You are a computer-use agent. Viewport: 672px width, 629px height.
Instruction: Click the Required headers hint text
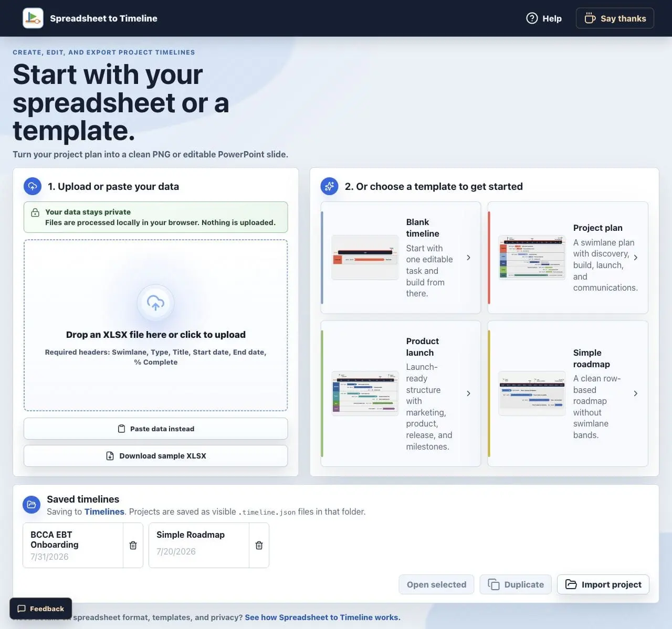point(155,357)
